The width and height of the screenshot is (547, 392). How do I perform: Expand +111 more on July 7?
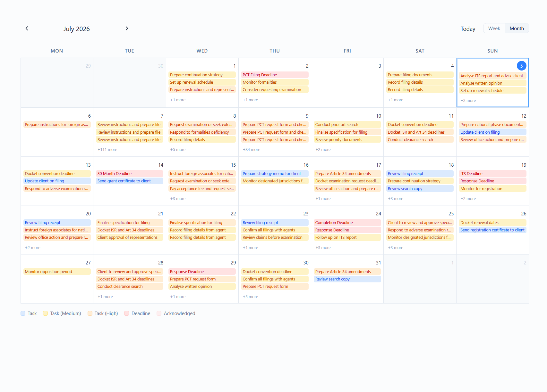coord(107,150)
